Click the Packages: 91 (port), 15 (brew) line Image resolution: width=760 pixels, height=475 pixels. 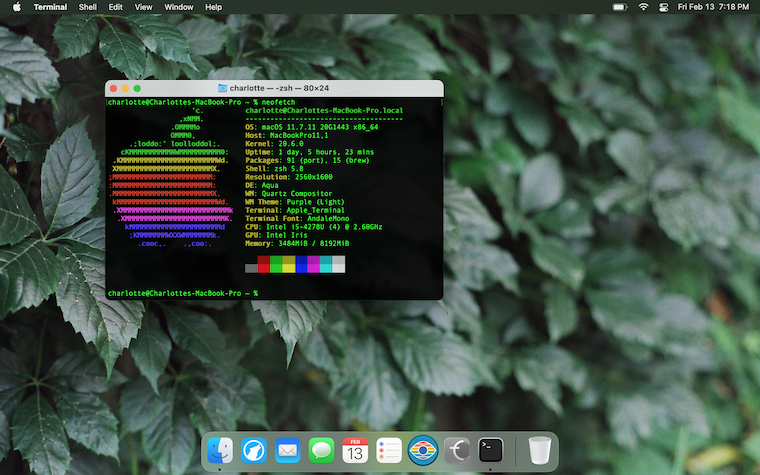tap(307, 160)
